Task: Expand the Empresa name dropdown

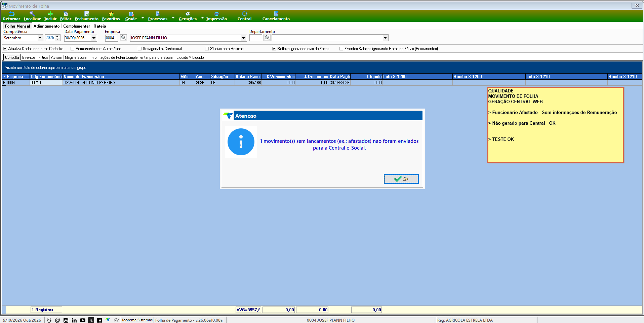Action: point(244,38)
